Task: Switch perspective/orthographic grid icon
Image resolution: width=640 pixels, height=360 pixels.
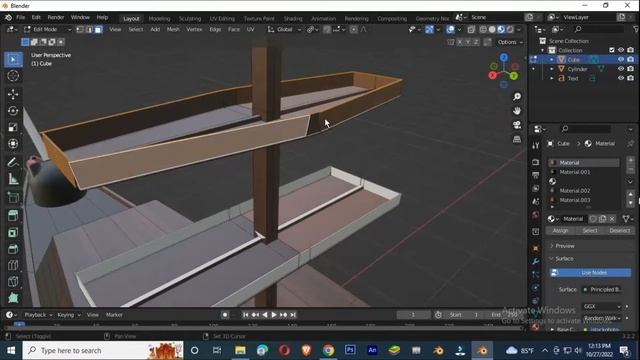Action: pos(517,140)
